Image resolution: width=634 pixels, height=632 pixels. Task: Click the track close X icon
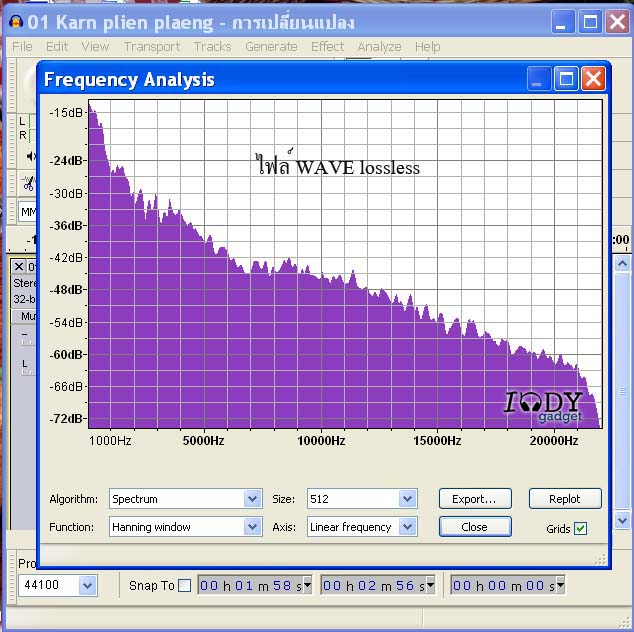[18, 266]
